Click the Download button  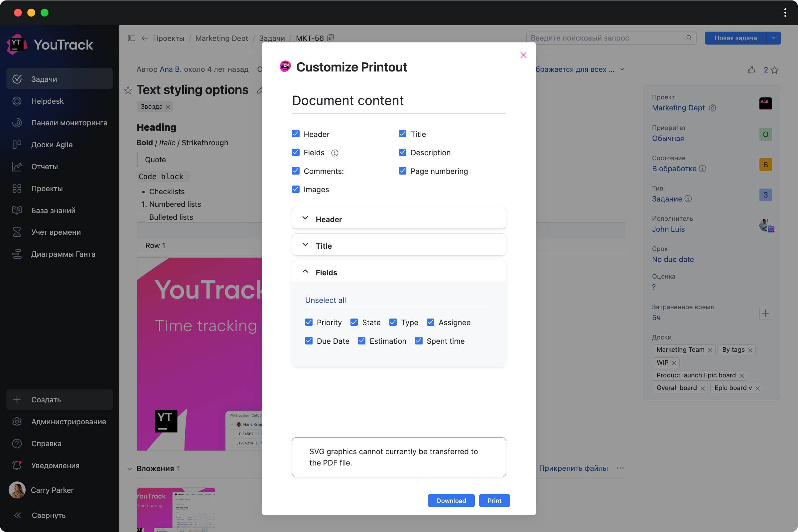(451, 500)
